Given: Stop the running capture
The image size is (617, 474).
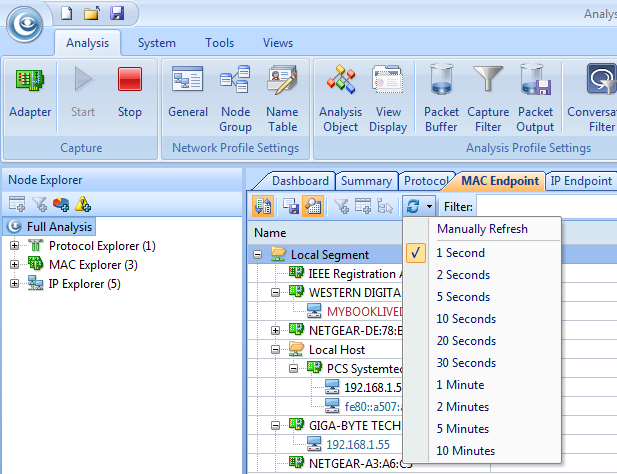Looking at the screenshot, I should point(129,94).
